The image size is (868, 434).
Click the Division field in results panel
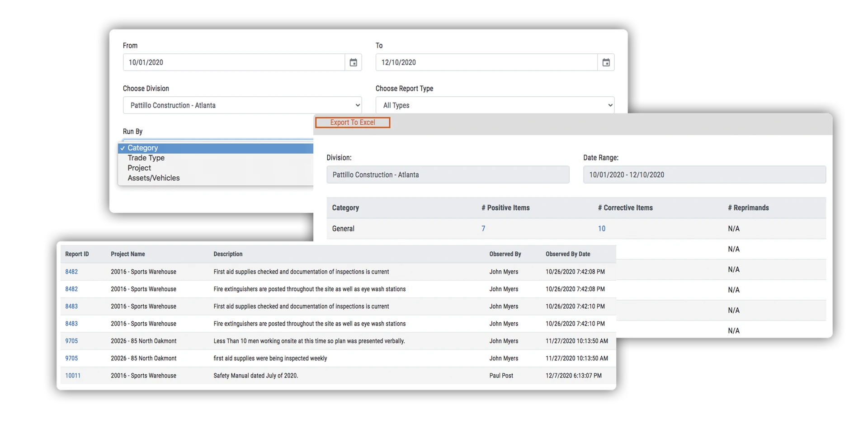(448, 175)
